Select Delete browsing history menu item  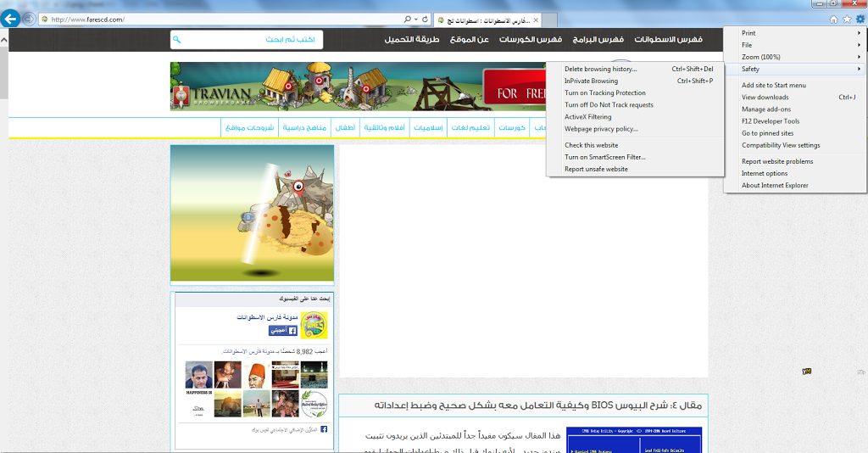(635, 70)
